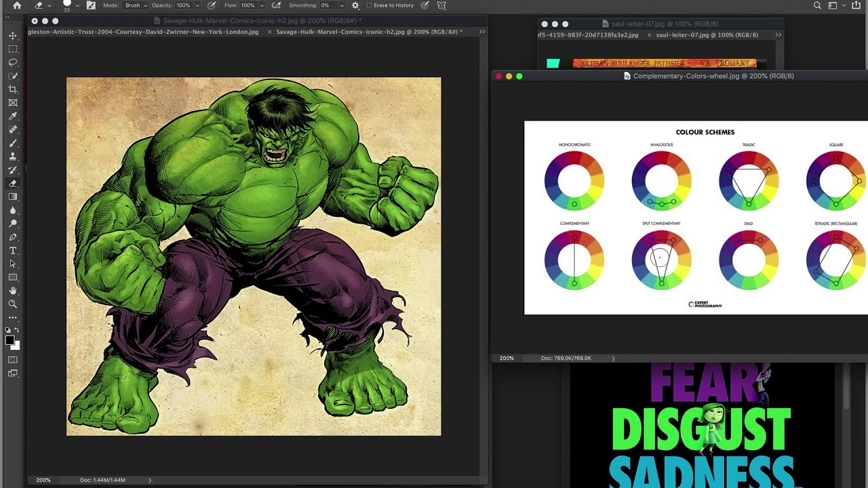Screen dimensions: 868x488
Task: Click the Opacity 100% value field
Action: click(x=184, y=5)
